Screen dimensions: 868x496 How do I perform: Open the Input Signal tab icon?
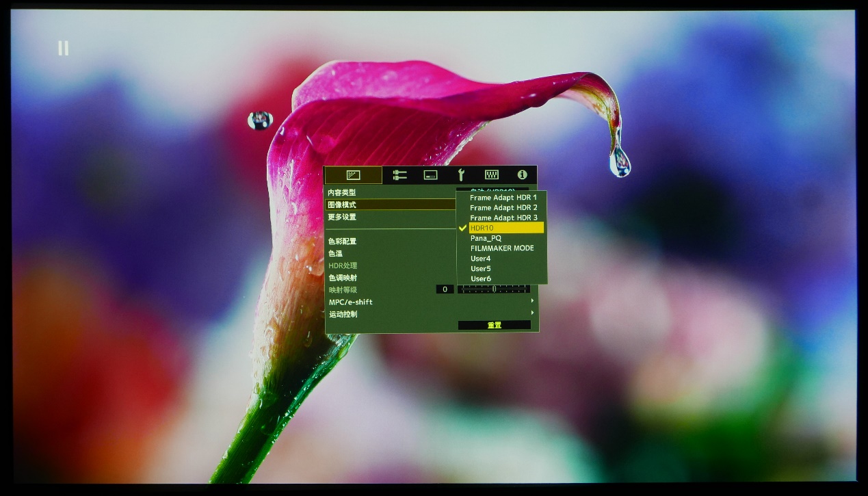coord(399,175)
